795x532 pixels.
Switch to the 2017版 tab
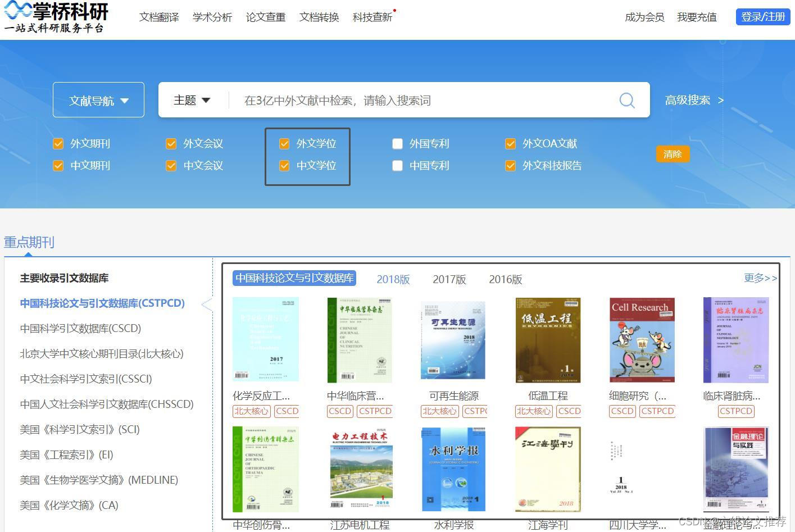tap(449, 279)
